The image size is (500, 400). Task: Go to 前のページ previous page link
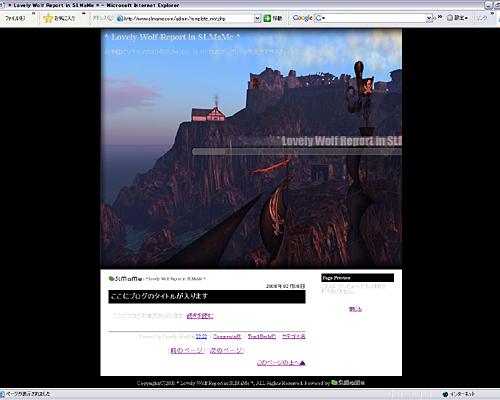(187, 350)
